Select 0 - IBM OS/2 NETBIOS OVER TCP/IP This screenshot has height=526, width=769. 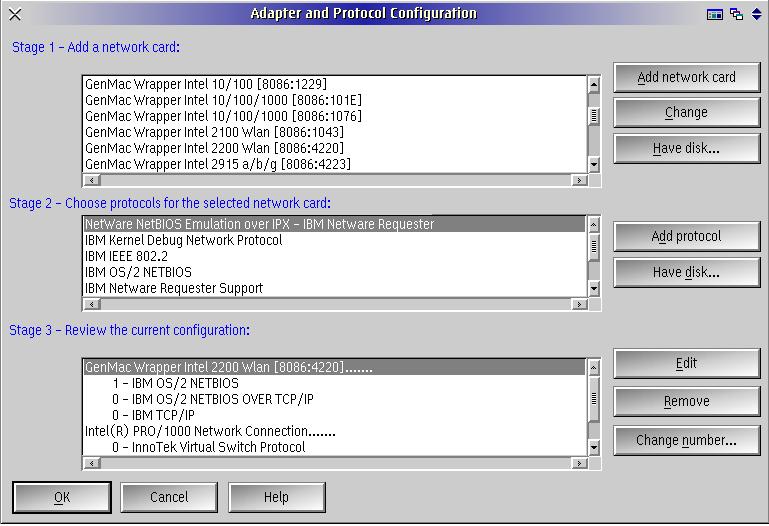pos(334,400)
